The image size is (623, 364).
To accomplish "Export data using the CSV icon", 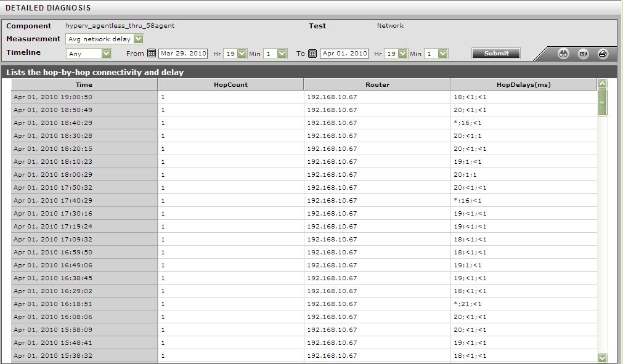I will [x=583, y=54].
